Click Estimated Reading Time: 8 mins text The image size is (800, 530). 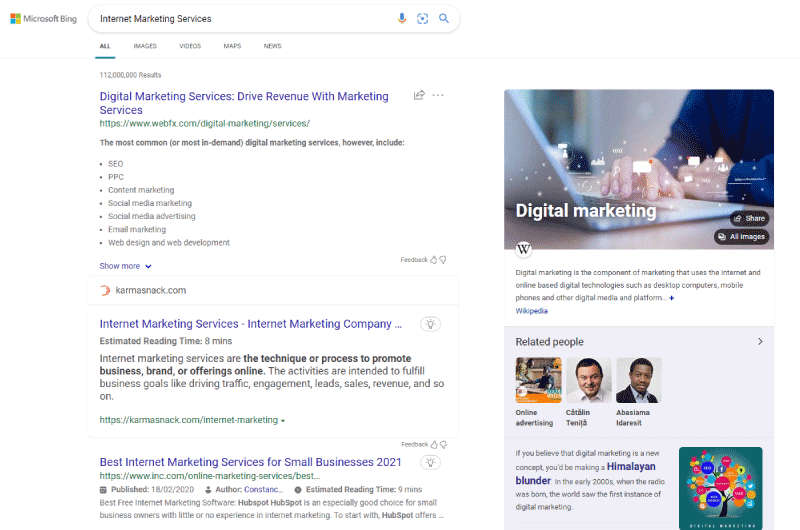tap(166, 341)
